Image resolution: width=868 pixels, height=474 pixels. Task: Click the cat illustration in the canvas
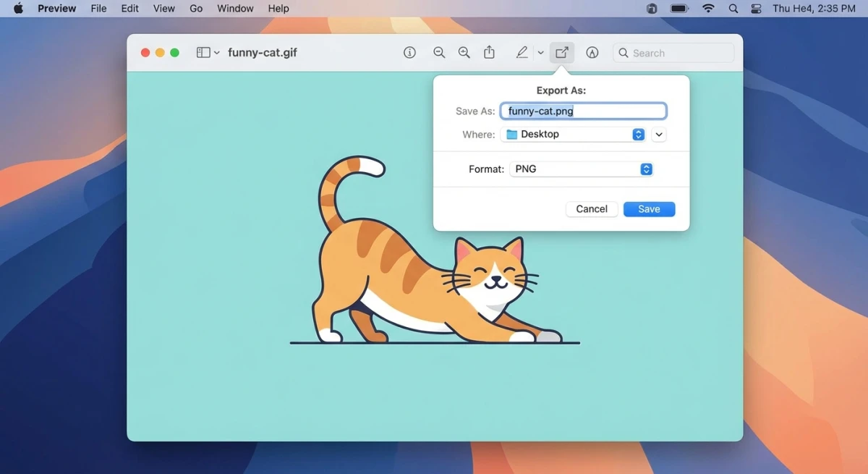(x=435, y=250)
